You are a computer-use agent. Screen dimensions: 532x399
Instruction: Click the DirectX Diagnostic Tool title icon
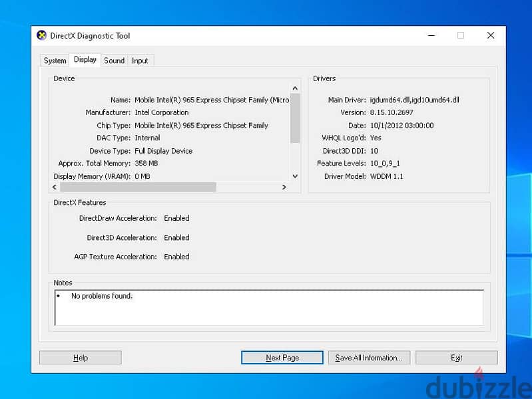pyautogui.click(x=42, y=35)
